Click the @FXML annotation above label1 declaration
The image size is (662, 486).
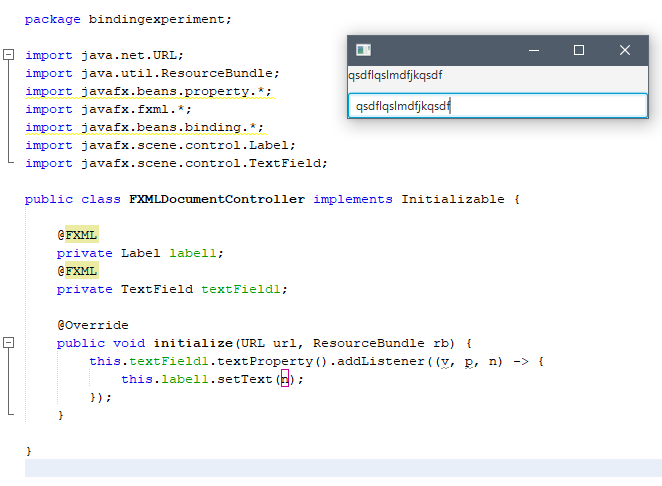point(77,235)
